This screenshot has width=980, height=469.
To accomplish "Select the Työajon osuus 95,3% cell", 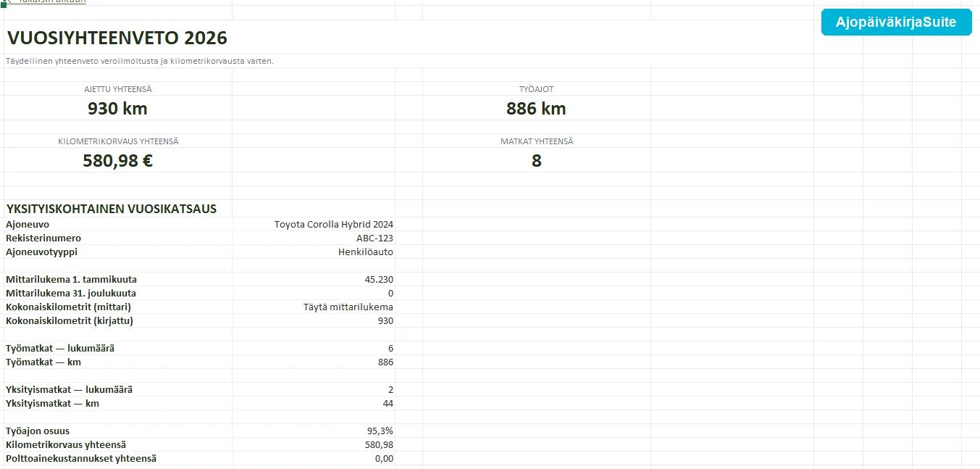I will point(314,431).
